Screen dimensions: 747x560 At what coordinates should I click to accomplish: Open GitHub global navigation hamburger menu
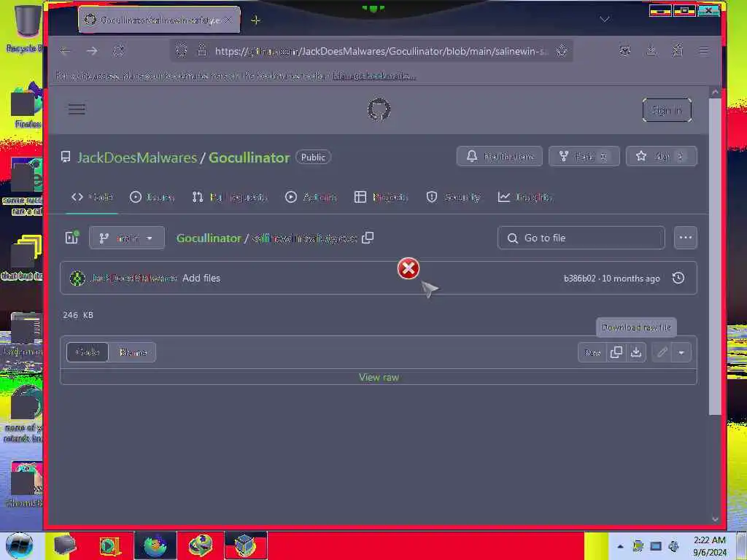click(x=77, y=109)
